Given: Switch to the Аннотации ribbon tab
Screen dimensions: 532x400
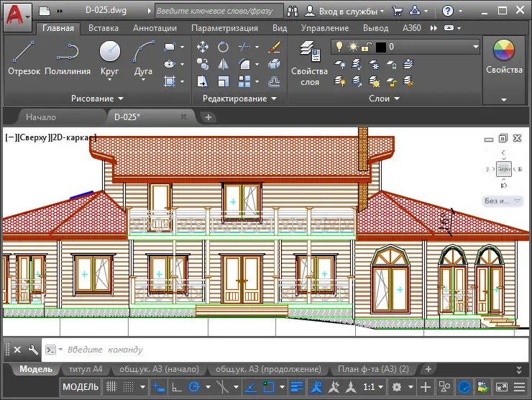Looking at the screenshot, I should (155, 28).
